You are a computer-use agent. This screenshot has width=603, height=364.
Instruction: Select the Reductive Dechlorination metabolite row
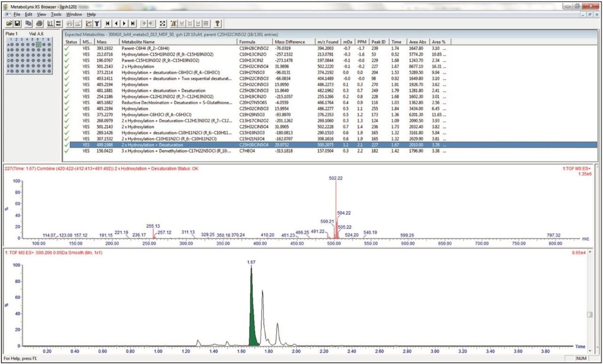click(330, 102)
